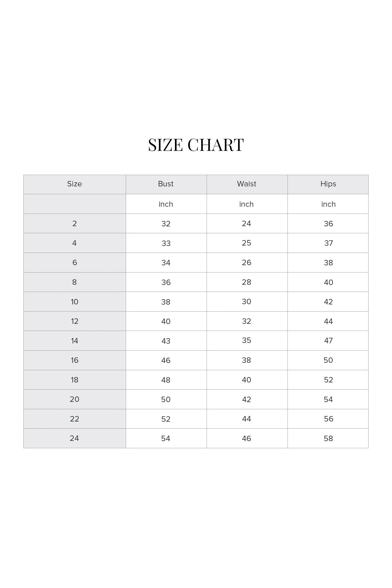Click the bust value for size 12

[x=166, y=321]
